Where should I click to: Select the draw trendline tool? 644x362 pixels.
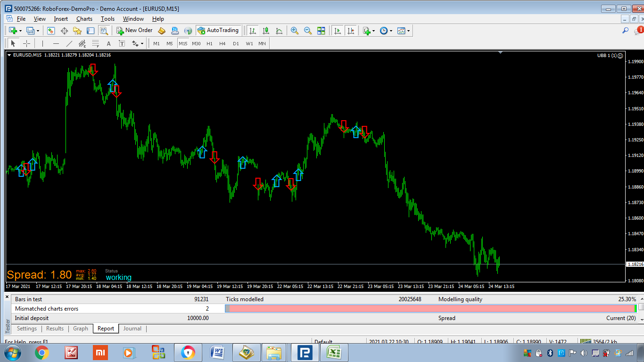[x=69, y=43]
